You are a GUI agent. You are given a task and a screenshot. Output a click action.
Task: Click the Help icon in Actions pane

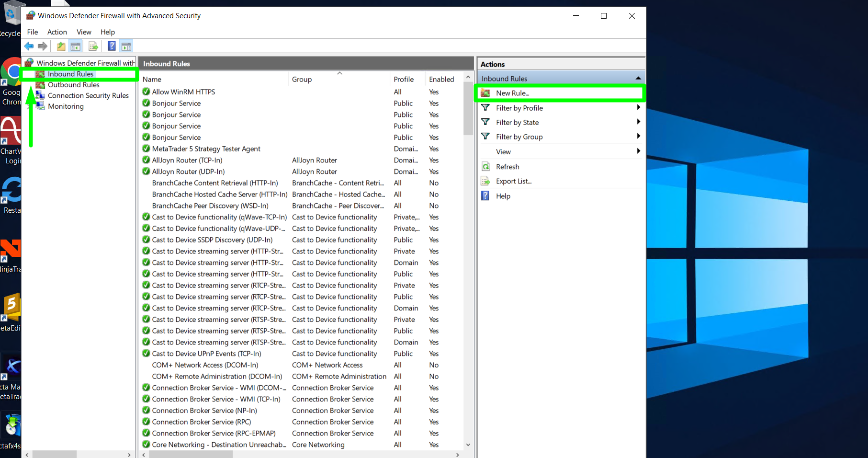point(485,196)
